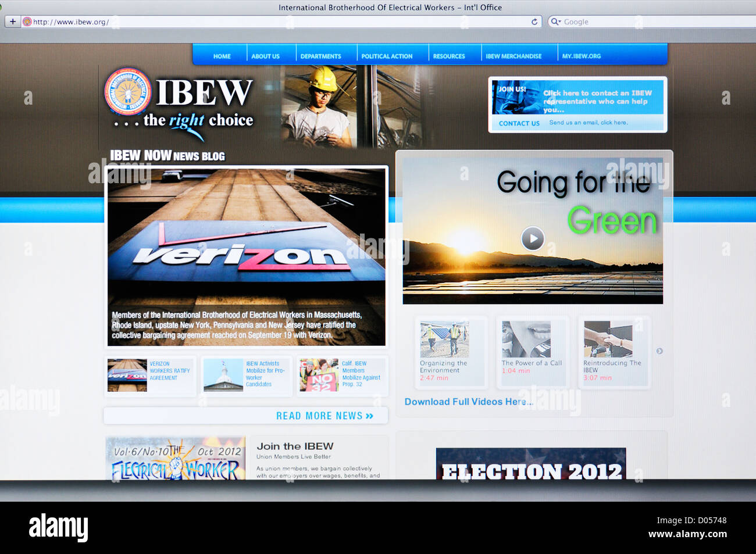Viewport: 756px width, 554px height.
Task: Open the RESOURCES menu
Action: pos(449,56)
